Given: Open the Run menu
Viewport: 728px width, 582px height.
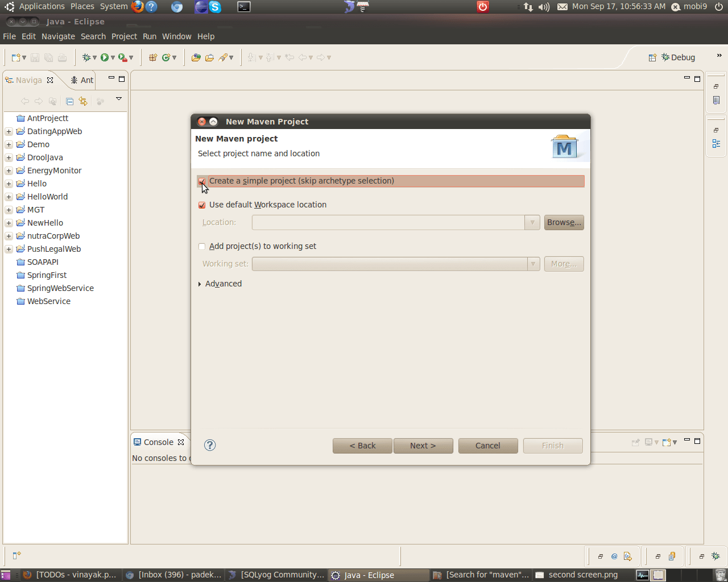Looking at the screenshot, I should [x=150, y=36].
